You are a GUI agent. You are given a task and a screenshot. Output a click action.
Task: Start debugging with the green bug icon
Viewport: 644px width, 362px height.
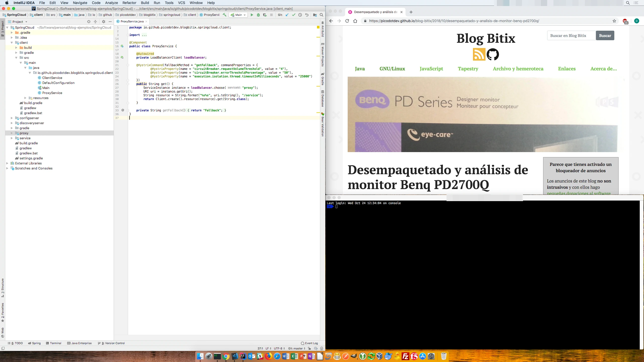[258, 15]
